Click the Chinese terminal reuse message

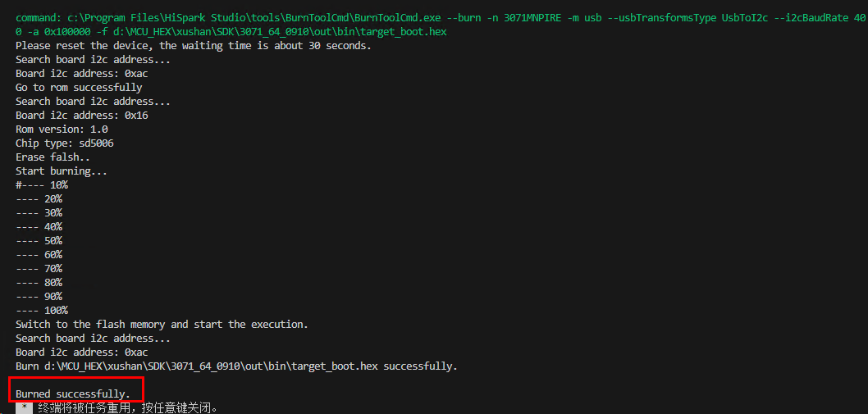pyautogui.click(x=128, y=408)
